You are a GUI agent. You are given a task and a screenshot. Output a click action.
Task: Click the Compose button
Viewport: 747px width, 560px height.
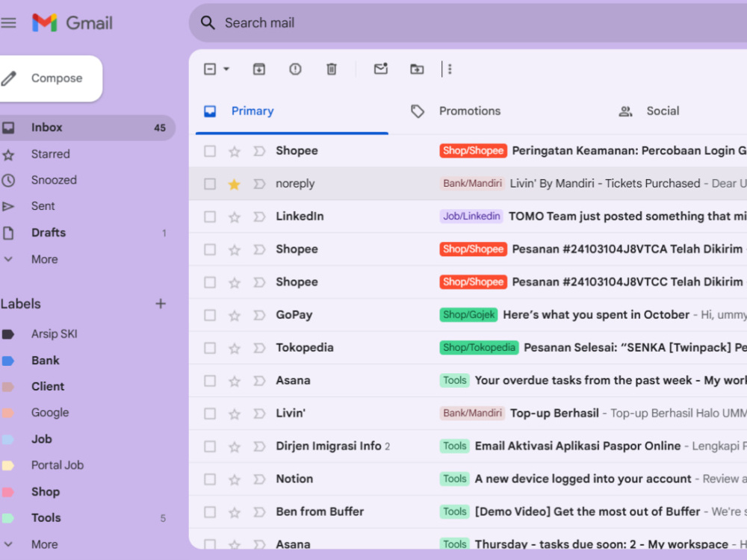pos(50,78)
